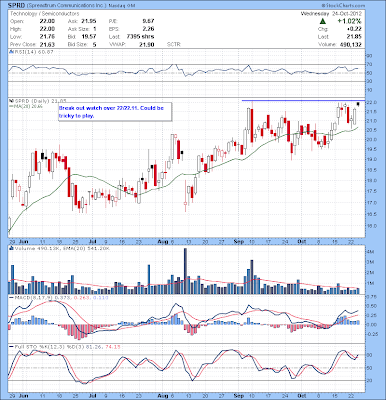The width and height of the screenshot is (386, 400).
Task: Click the blue resistance line near 22.0
Action: (303, 100)
